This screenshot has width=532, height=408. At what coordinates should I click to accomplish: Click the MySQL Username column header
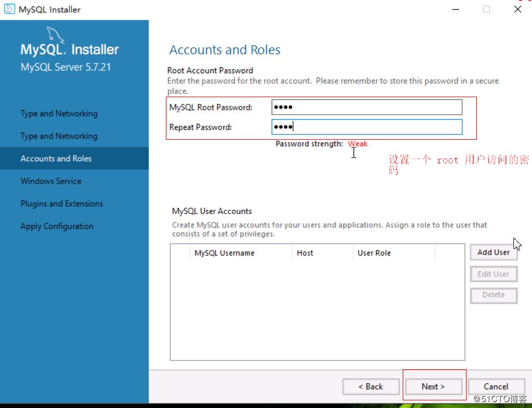[x=225, y=253]
